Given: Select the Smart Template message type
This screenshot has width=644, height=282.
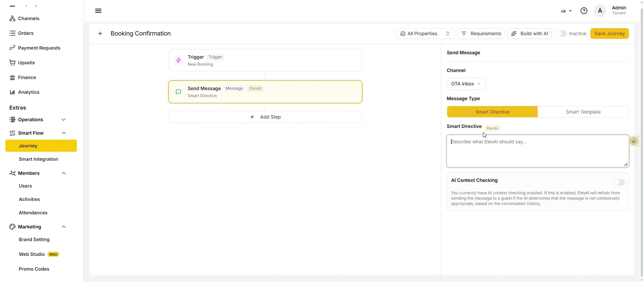Looking at the screenshot, I should click(583, 112).
